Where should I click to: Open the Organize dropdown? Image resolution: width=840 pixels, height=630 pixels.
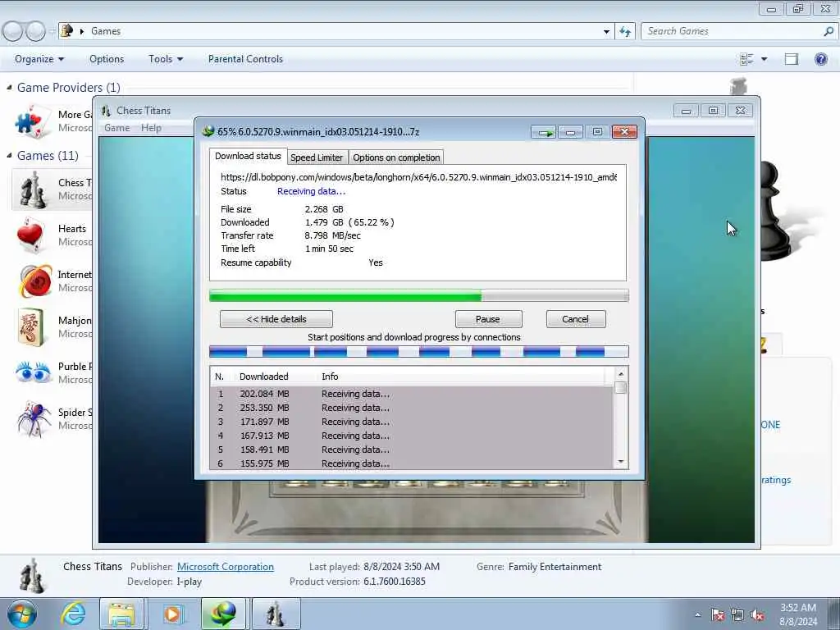coord(39,59)
